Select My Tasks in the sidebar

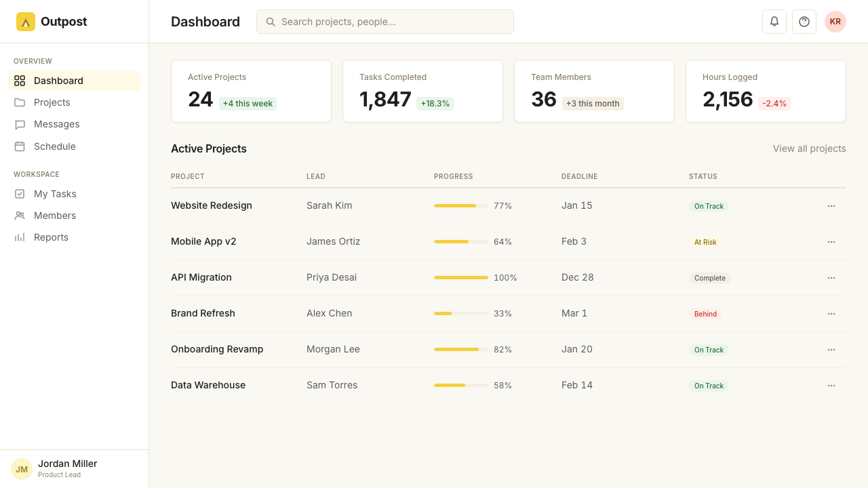click(75, 194)
